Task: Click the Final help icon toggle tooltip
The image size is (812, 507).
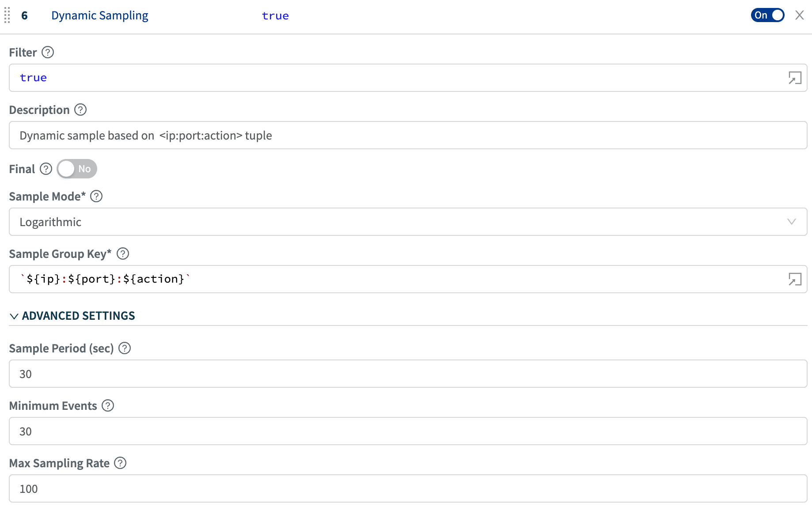Action: coord(46,169)
